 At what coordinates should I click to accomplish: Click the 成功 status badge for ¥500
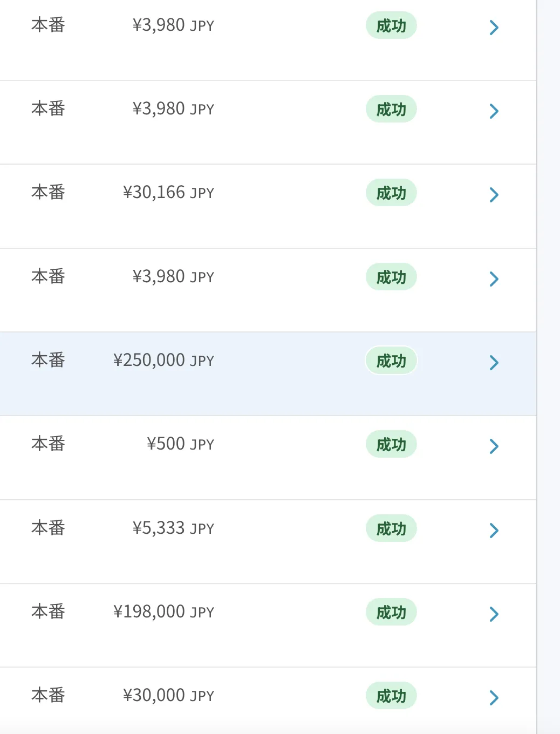[391, 444]
